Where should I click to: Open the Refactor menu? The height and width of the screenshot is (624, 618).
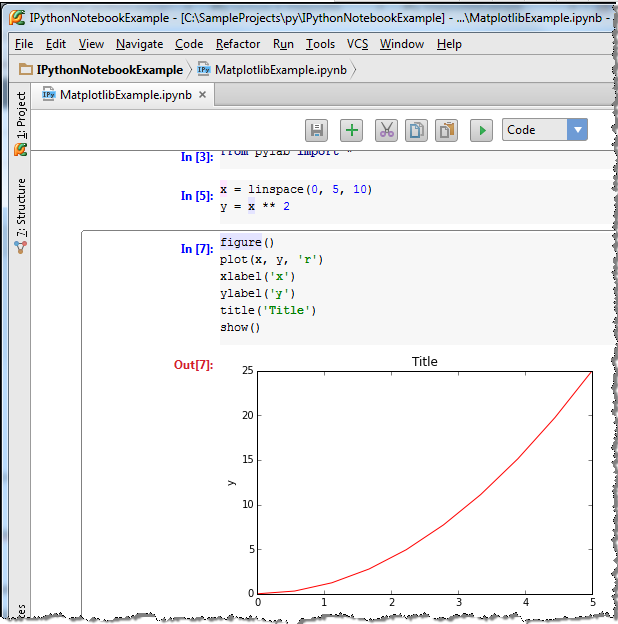click(x=238, y=44)
